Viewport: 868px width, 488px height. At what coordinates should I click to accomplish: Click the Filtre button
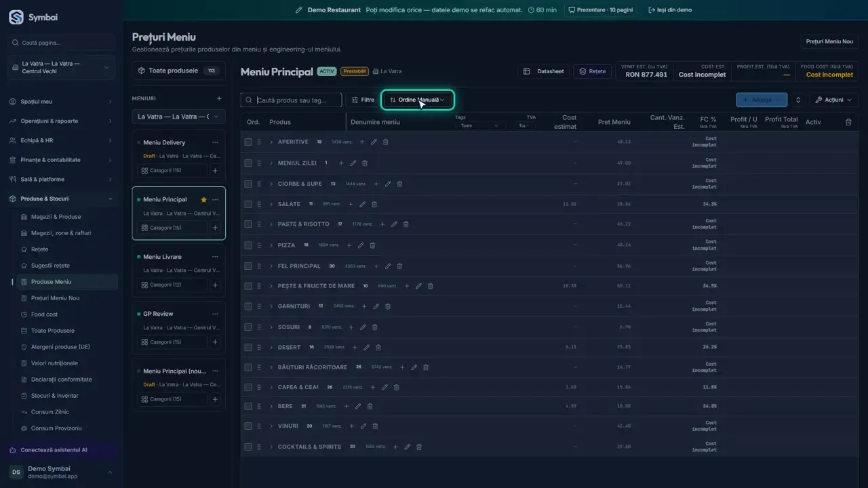coord(363,100)
